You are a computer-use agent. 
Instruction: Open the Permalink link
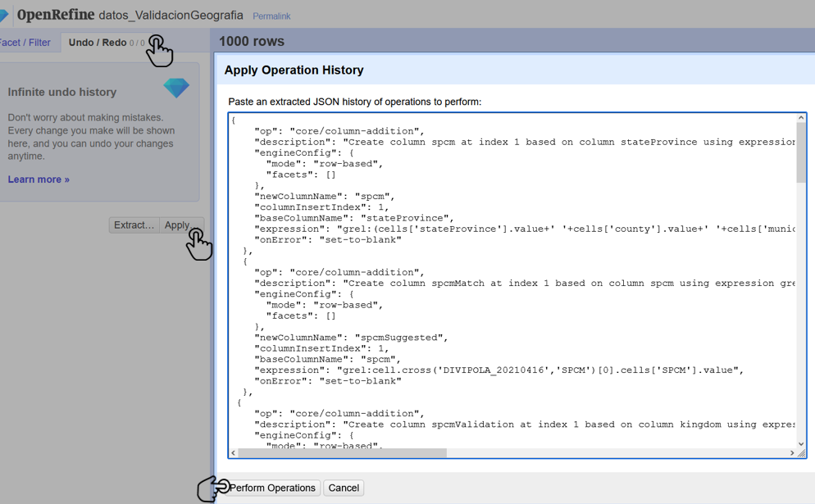click(x=271, y=16)
